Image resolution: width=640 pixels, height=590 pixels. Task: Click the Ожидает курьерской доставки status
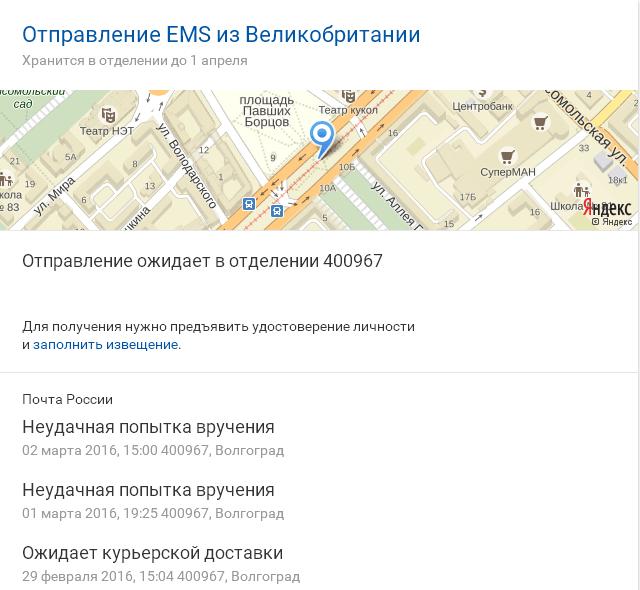pyautogui.click(x=153, y=553)
